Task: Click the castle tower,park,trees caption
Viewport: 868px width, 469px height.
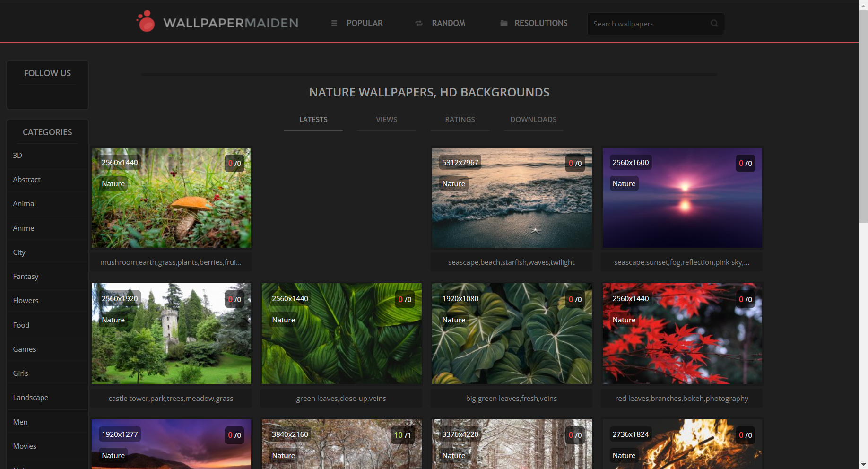Action: 171,398
